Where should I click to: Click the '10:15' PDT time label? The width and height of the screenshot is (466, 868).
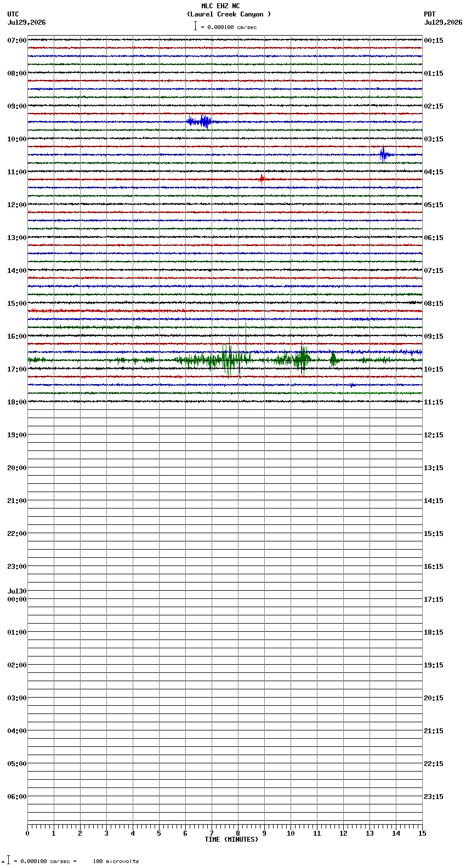point(434,369)
